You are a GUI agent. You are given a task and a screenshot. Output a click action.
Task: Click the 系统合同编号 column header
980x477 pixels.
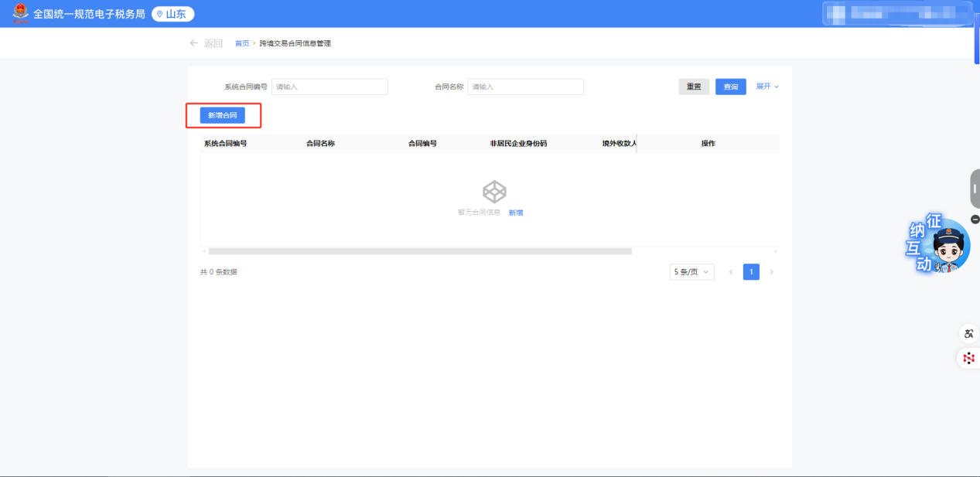225,143
